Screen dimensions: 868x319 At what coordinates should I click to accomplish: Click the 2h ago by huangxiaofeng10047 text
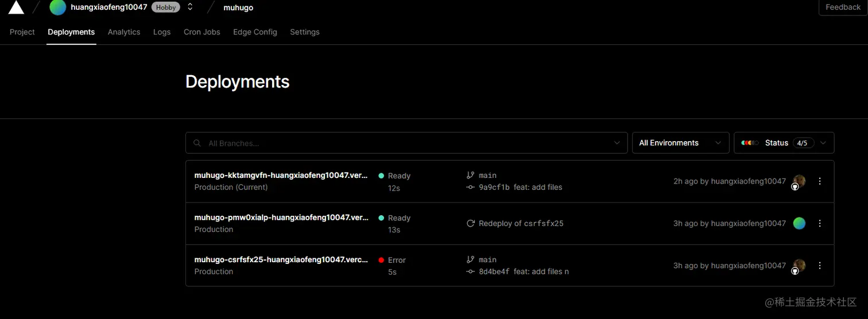point(730,181)
